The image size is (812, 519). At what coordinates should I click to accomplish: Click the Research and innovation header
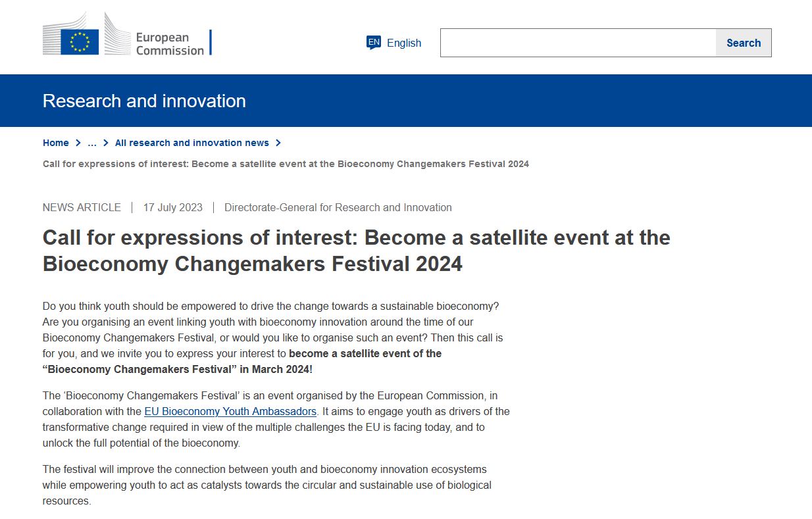[143, 101]
